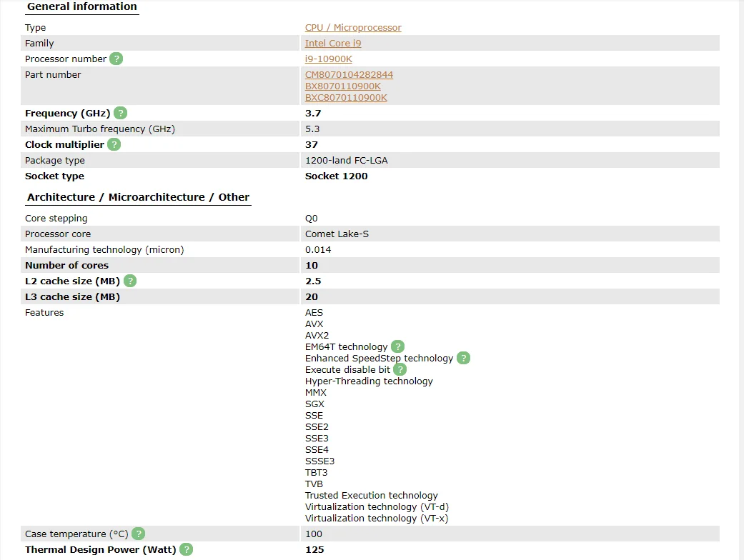This screenshot has width=744, height=560.
Task: Click Virtualization technology (VT-d) feature
Action: (x=377, y=507)
